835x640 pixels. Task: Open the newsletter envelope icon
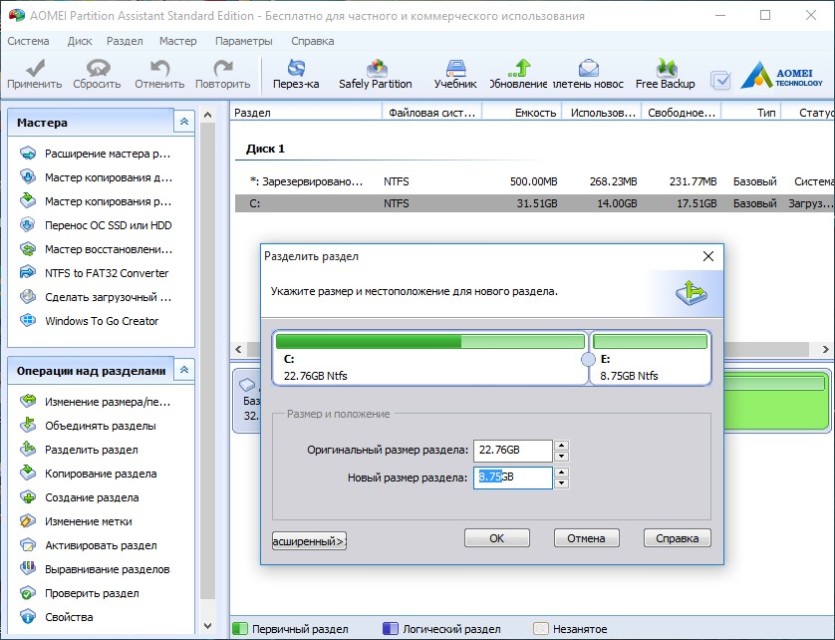click(x=588, y=74)
